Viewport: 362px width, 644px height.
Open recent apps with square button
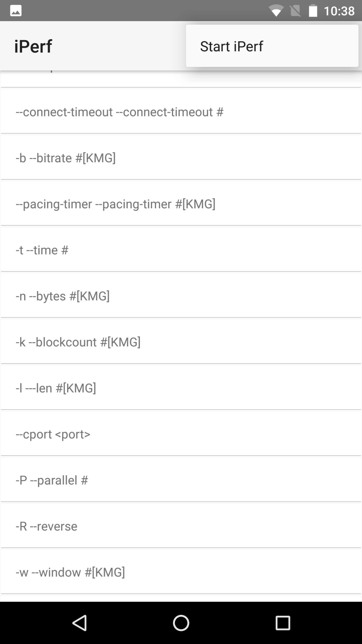283,623
